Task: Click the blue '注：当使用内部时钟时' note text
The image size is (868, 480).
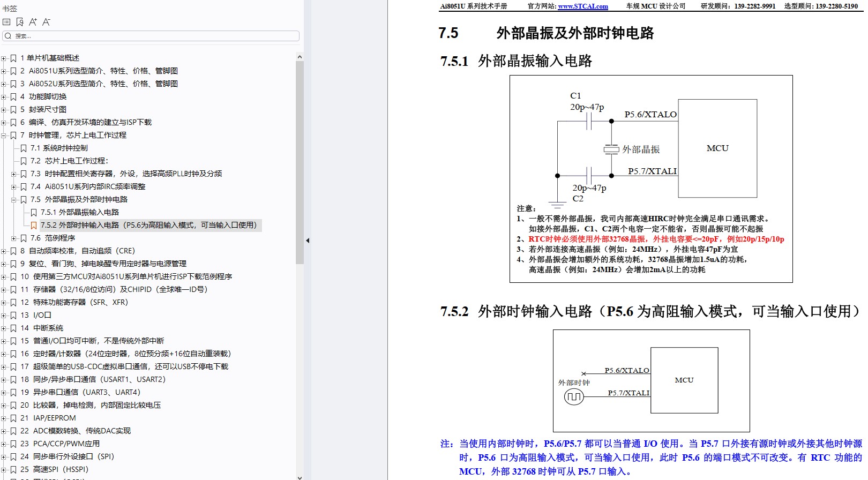Action: click(651, 457)
